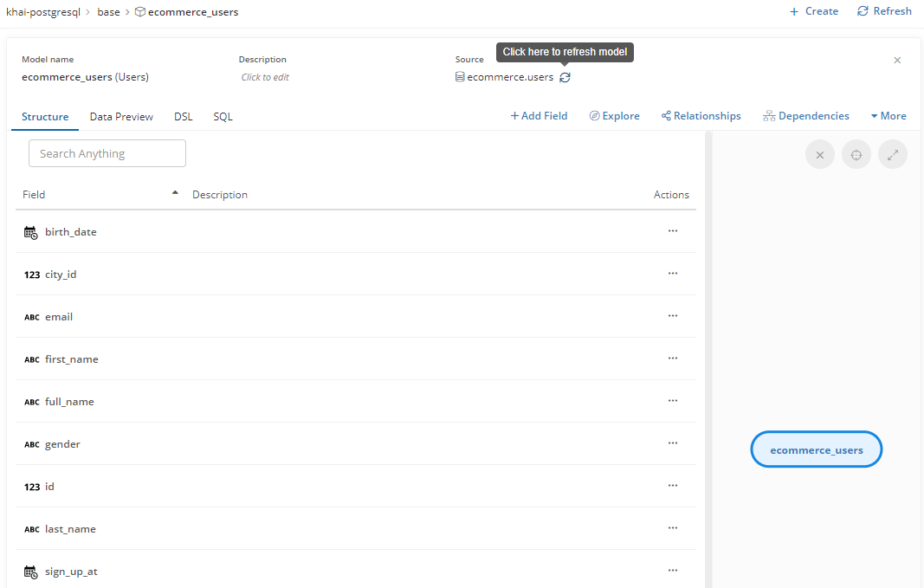This screenshot has width=924, height=588.
Task: Click the ABC text icon for full_name
Action: click(x=32, y=402)
